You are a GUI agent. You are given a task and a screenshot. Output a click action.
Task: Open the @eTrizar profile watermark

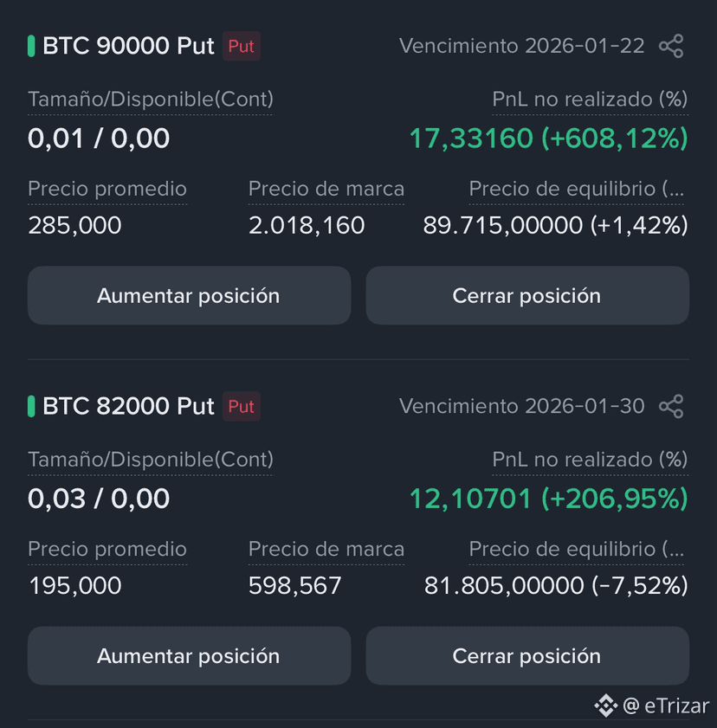(665, 705)
